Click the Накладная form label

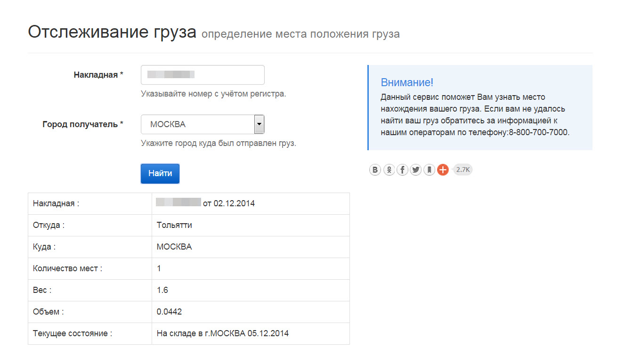[x=98, y=75]
